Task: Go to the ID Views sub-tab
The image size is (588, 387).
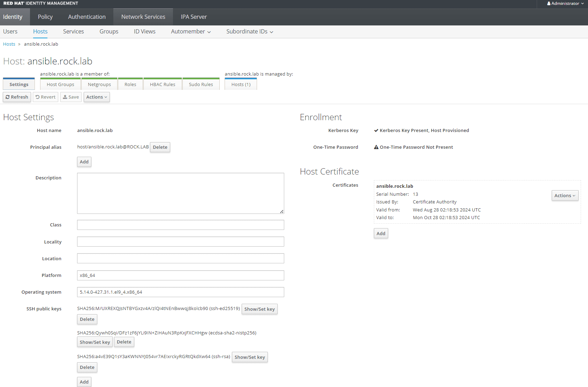Action: [x=145, y=31]
